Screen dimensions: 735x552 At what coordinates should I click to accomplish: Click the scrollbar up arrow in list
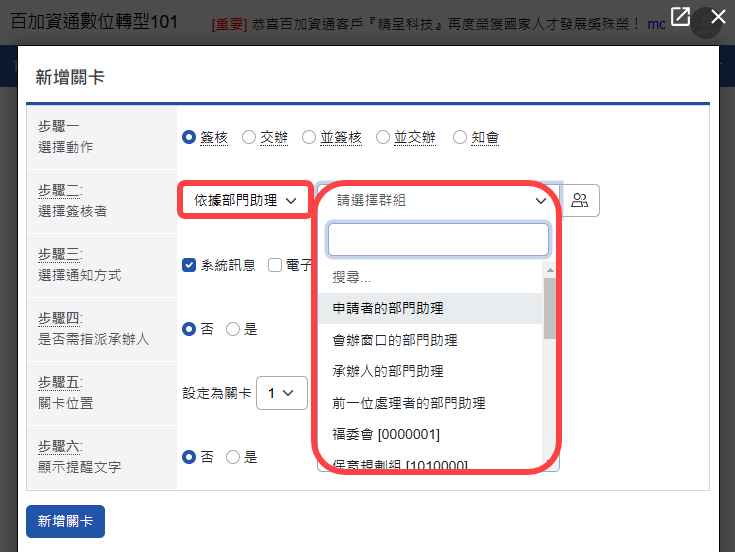click(550, 270)
